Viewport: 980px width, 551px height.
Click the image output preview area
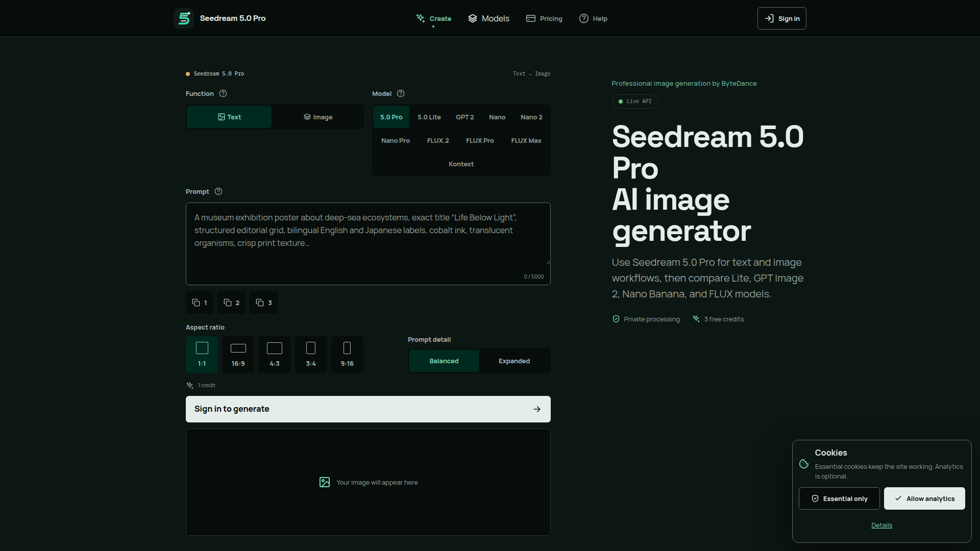coord(368,482)
